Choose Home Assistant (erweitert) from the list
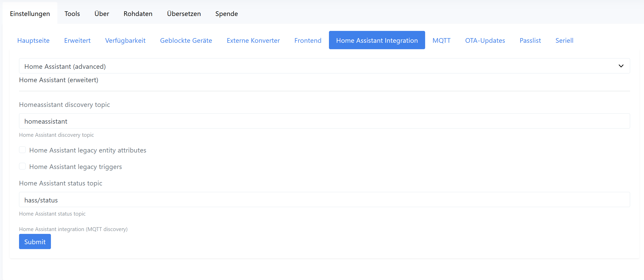The width and height of the screenshot is (644, 280). [58, 80]
